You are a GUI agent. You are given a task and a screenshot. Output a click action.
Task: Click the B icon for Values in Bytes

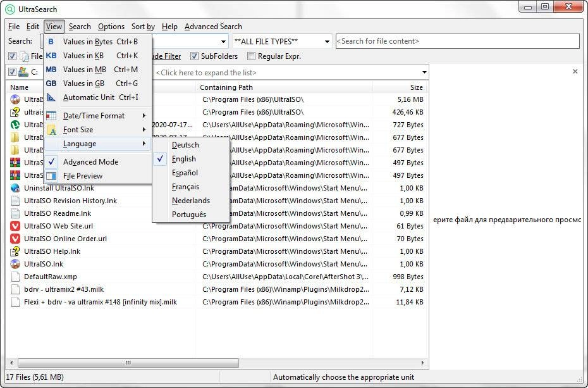click(x=51, y=42)
